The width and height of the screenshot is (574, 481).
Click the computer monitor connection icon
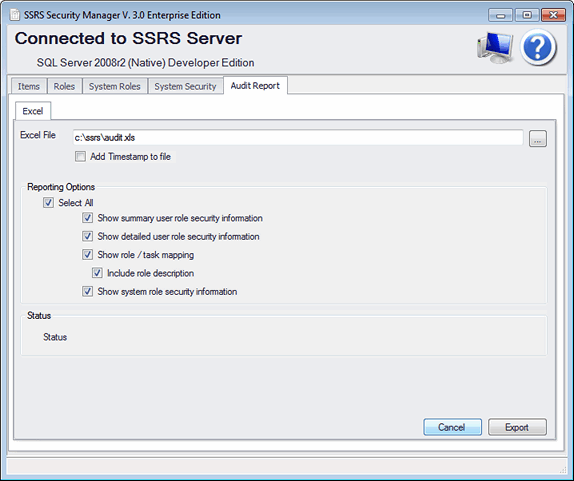tap(495, 47)
